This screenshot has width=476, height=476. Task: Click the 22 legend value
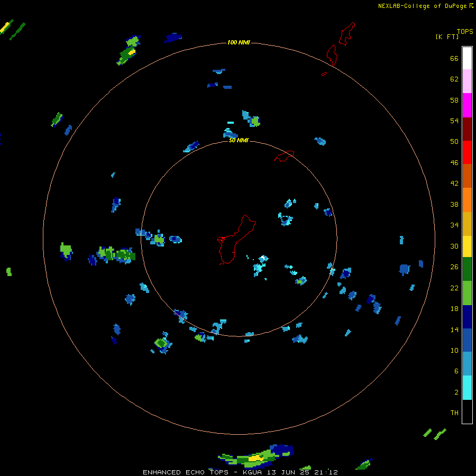click(454, 288)
